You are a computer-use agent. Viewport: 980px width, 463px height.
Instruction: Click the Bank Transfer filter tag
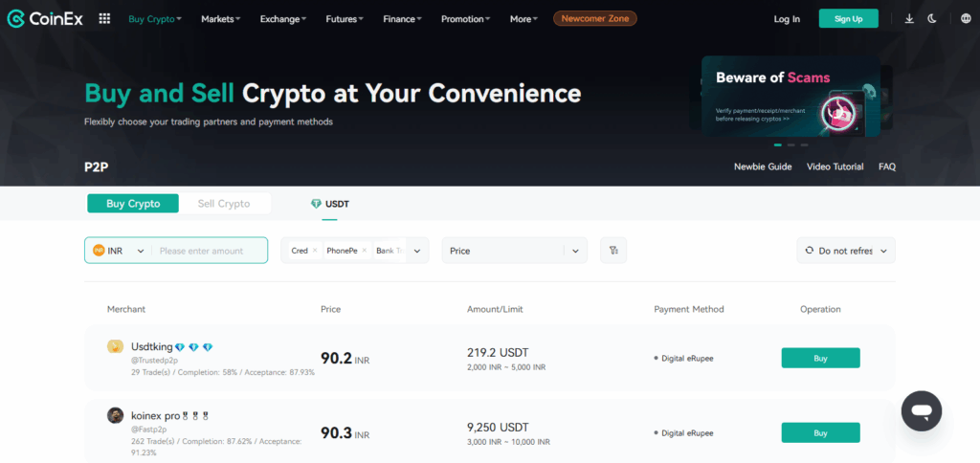389,251
